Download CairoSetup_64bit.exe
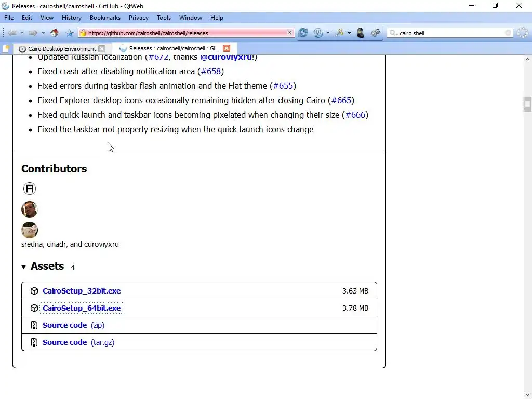The width and height of the screenshot is (532, 399). (x=82, y=308)
